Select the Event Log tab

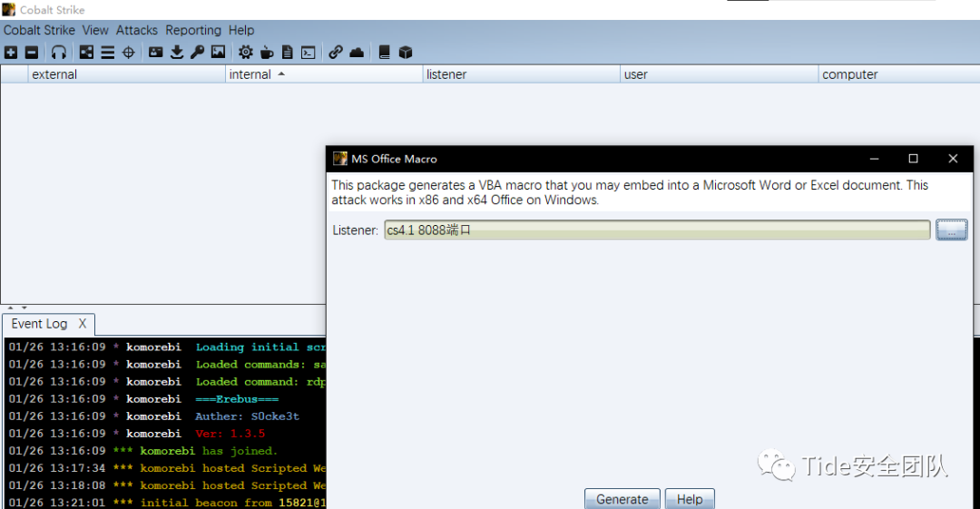click(x=39, y=324)
